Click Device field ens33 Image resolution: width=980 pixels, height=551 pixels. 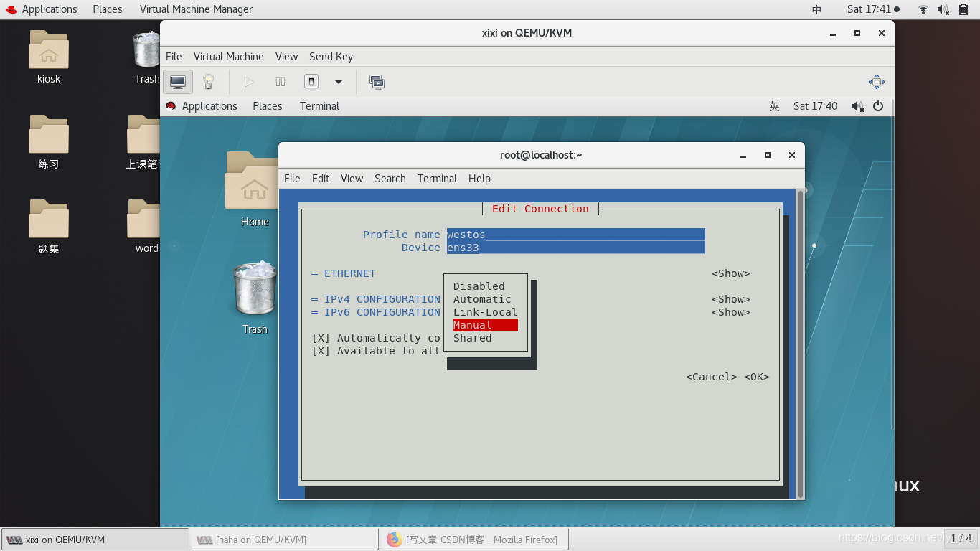[x=575, y=248]
